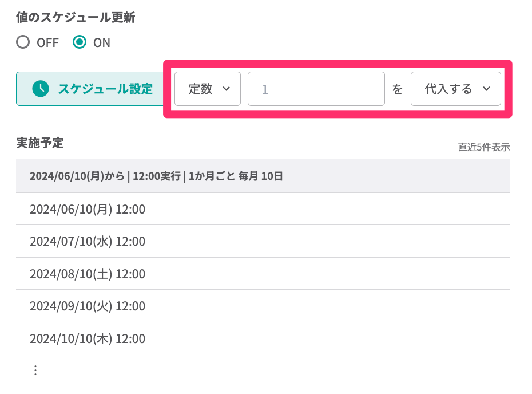The width and height of the screenshot is (532, 394).
Task: Pick the 2024/09/10(火) 12:00 row
Action: click(88, 306)
